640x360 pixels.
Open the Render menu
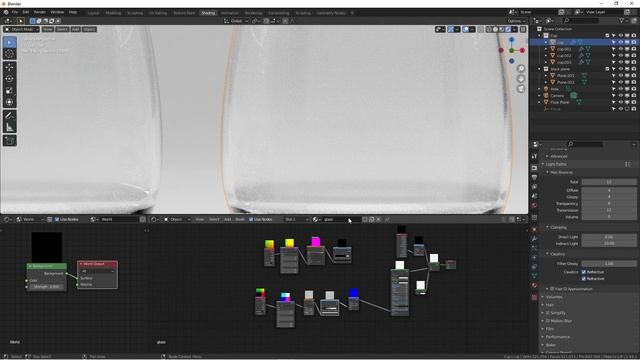pos(40,12)
